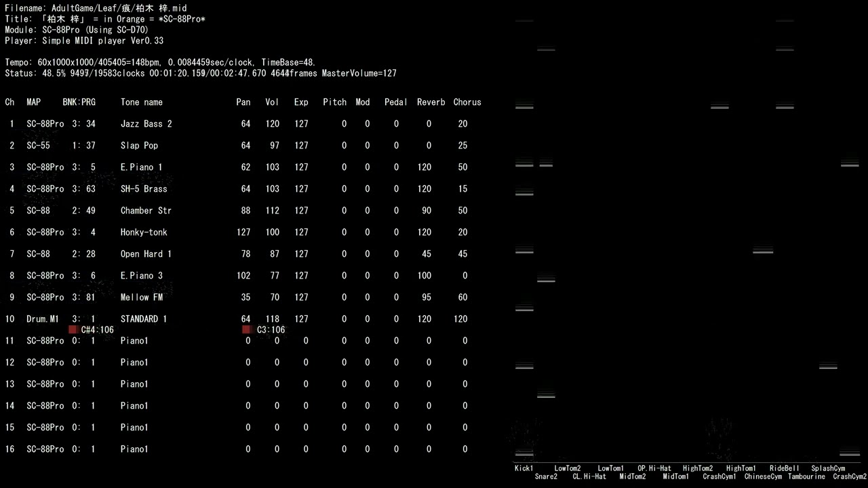Click the Status line showing 48.5%
This screenshot has height=488, width=868.
[x=201, y=73]
